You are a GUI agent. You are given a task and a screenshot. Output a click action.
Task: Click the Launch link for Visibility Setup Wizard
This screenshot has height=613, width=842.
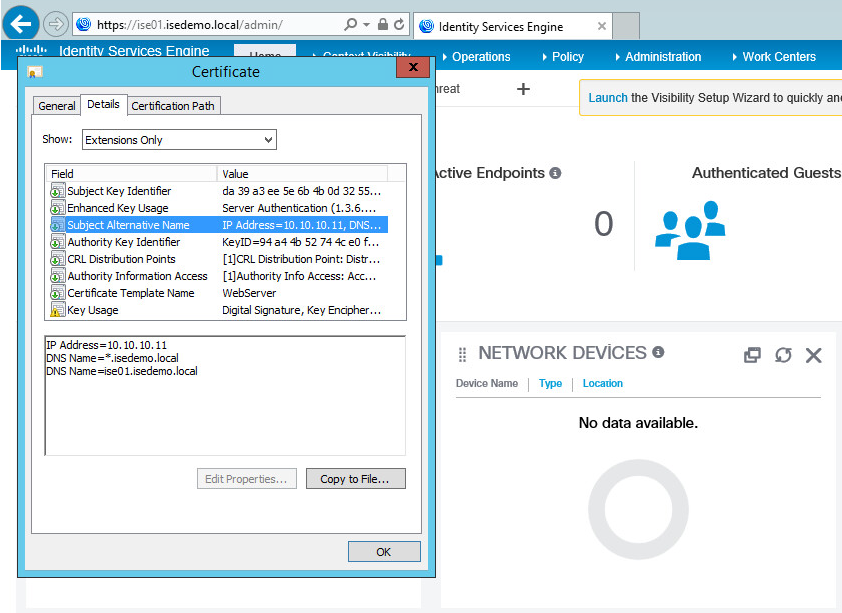608,98
